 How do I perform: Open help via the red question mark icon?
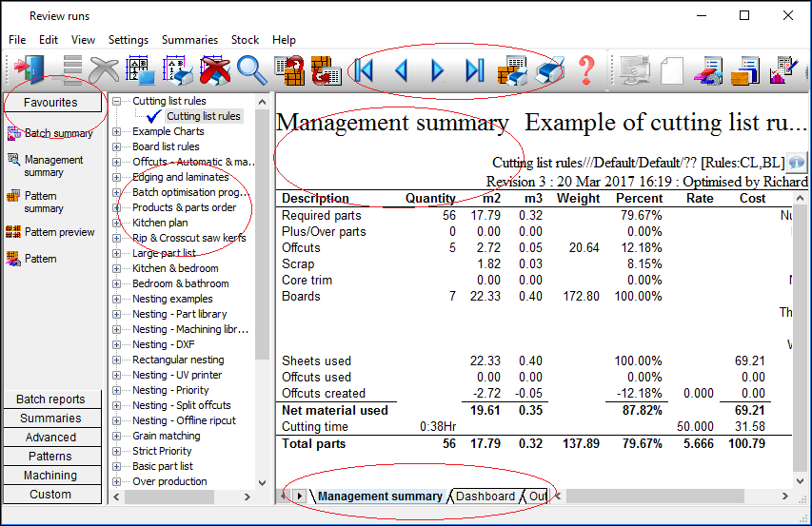point(586,70)
